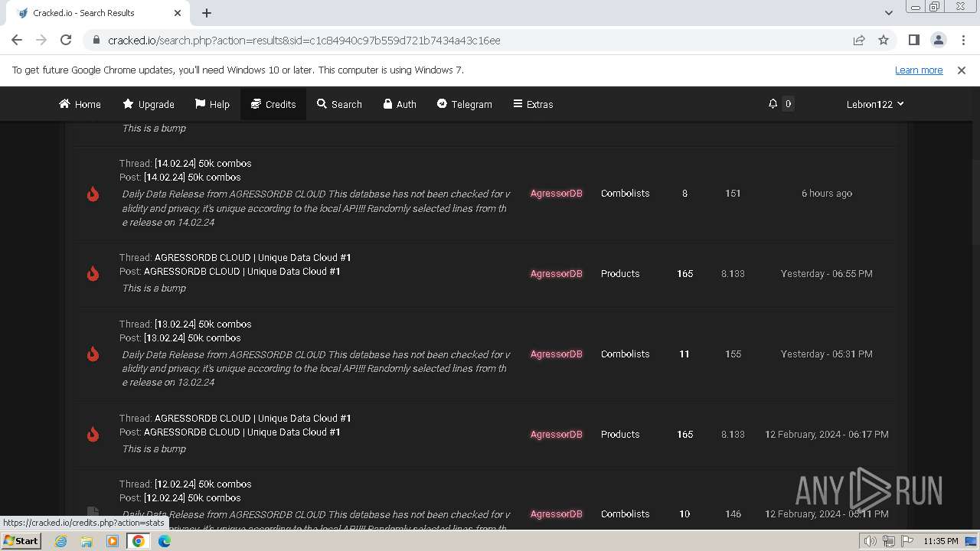Open Windows Media Player from taskbar

(113, 541)
